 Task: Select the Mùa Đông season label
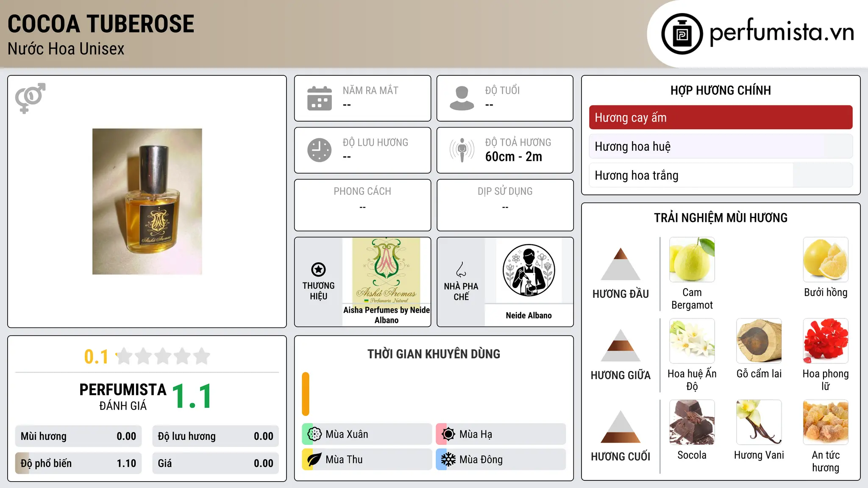tap(481, 460)
